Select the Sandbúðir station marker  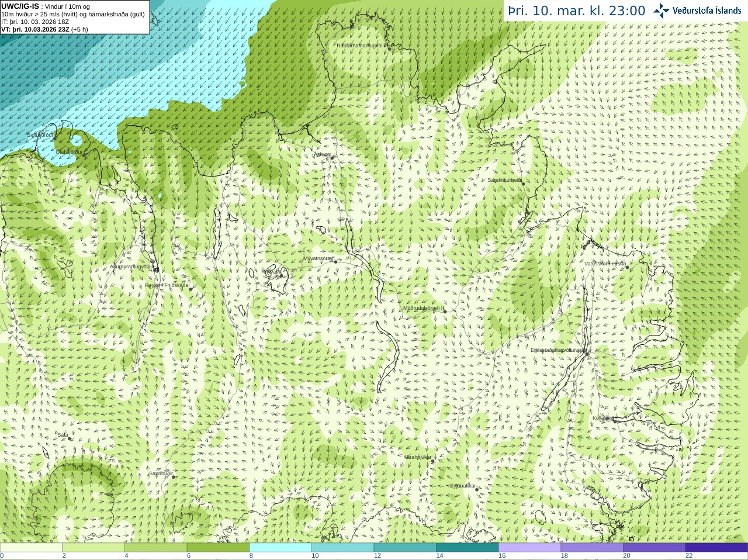coord(174,477)
